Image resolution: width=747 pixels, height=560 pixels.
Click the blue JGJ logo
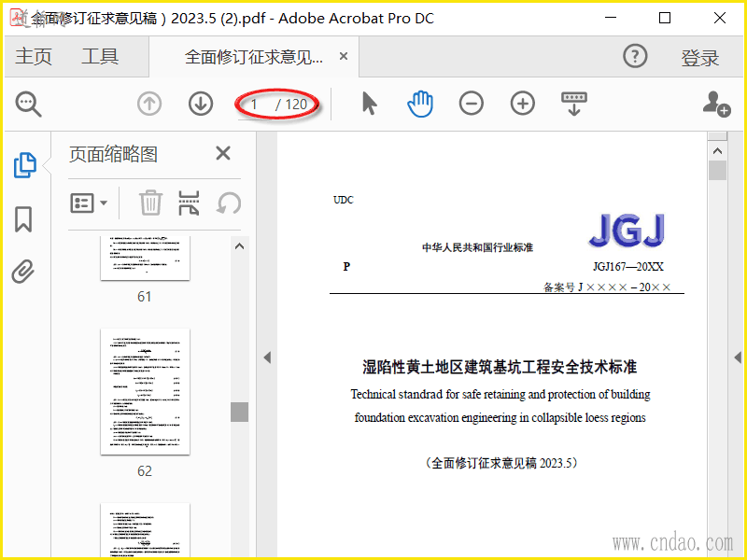(627, 231)
